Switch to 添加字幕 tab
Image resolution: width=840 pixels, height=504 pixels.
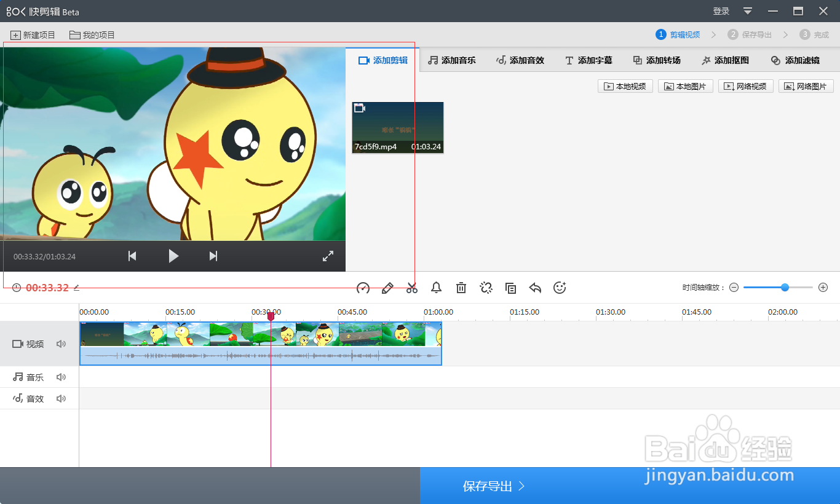(x=588, y=60)
